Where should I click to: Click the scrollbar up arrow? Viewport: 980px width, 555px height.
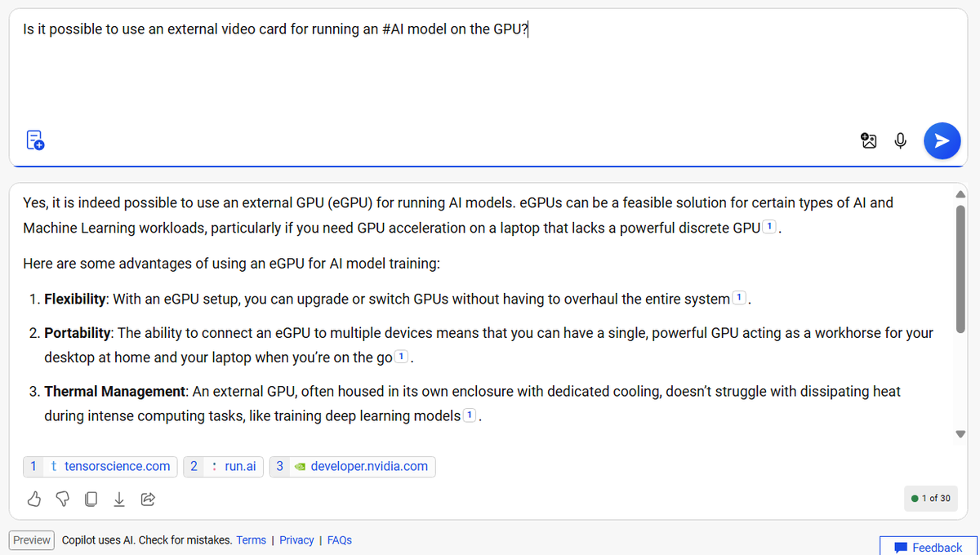(x=960, y=193)
